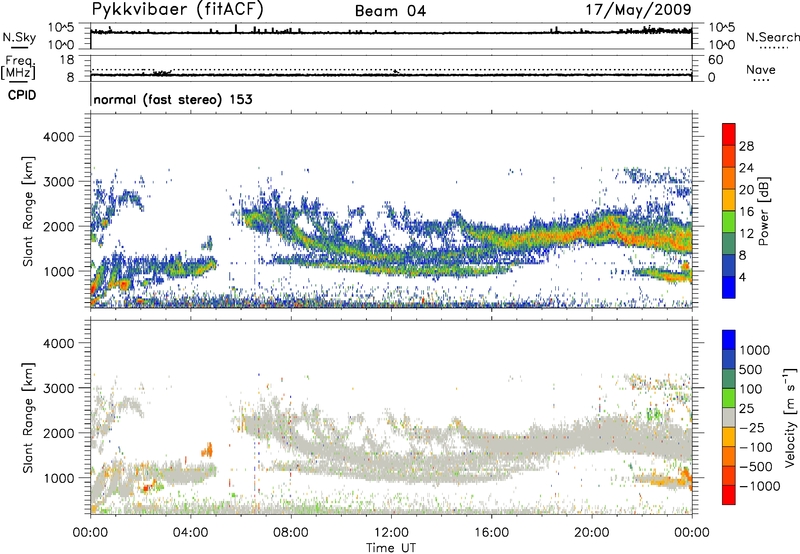The image size is (800, 554).
Task: Click the blue 4 dB Power swatch
Action: tap(729, 287)
